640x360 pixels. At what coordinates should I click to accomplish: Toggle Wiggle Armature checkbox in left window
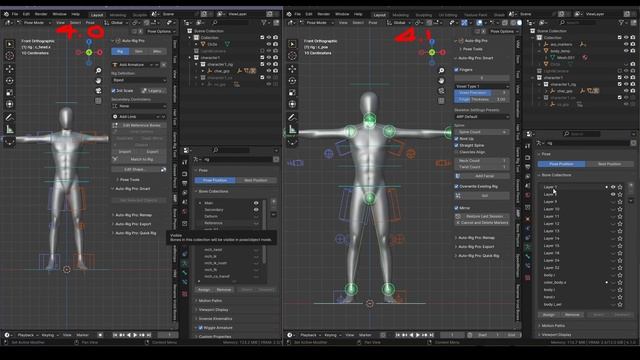(x=201, y=328)
